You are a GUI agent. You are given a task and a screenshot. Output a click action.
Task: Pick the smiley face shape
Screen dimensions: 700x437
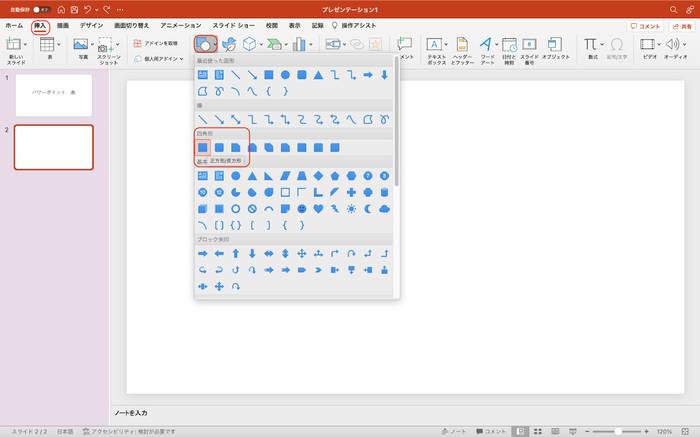click(x=302, y=209)
